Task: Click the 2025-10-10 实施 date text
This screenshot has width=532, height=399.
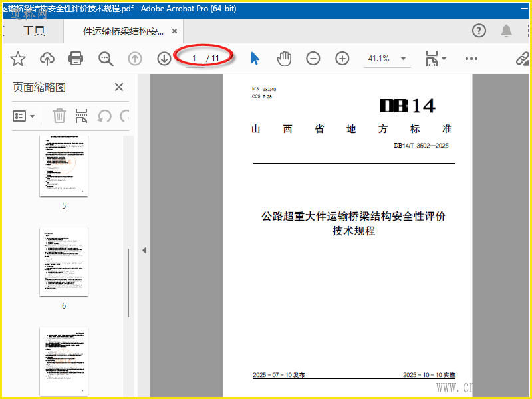Action: click(x=429, y=375)
